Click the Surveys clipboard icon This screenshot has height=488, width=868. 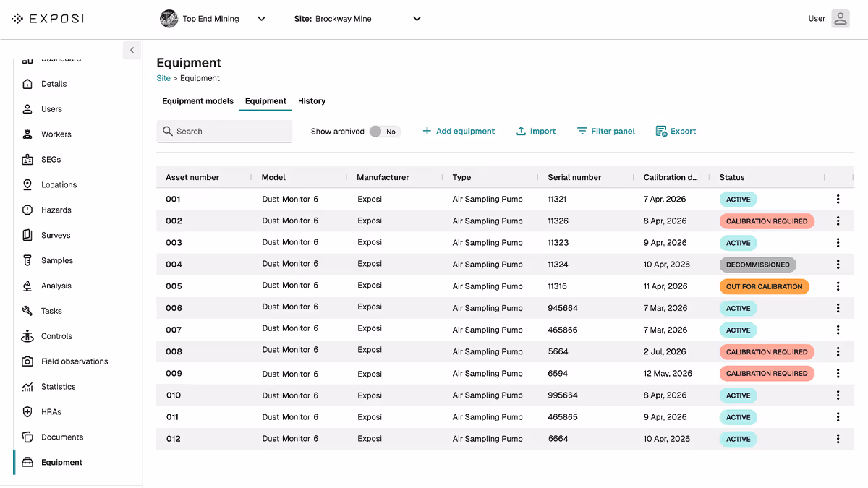click(x=27, y=236)
